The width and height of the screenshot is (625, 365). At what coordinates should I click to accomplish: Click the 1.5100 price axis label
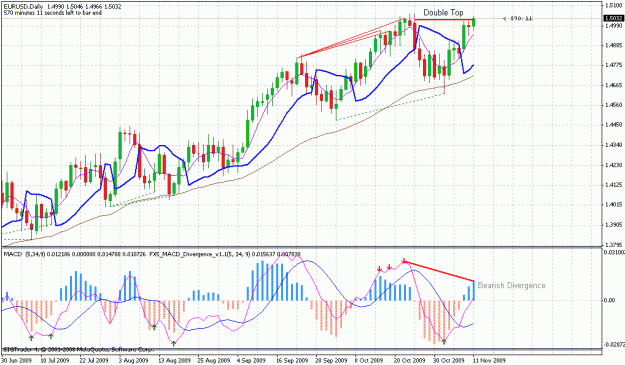(x=613, y=6)
